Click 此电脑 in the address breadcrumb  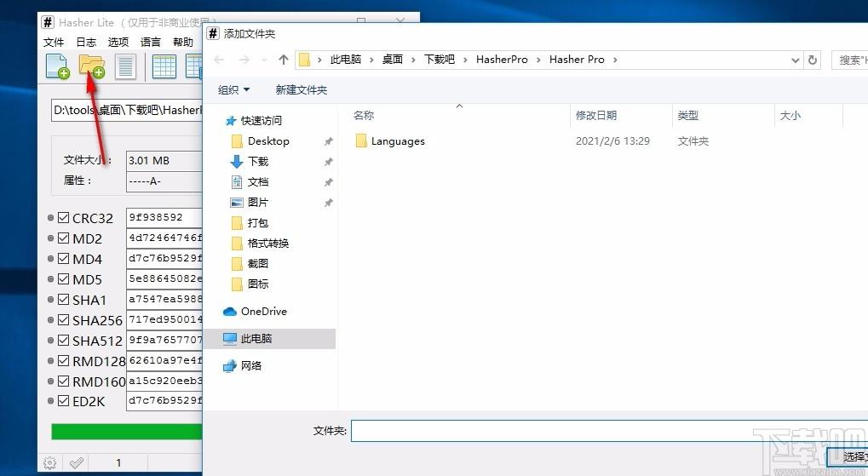click(x=346, y=60)
